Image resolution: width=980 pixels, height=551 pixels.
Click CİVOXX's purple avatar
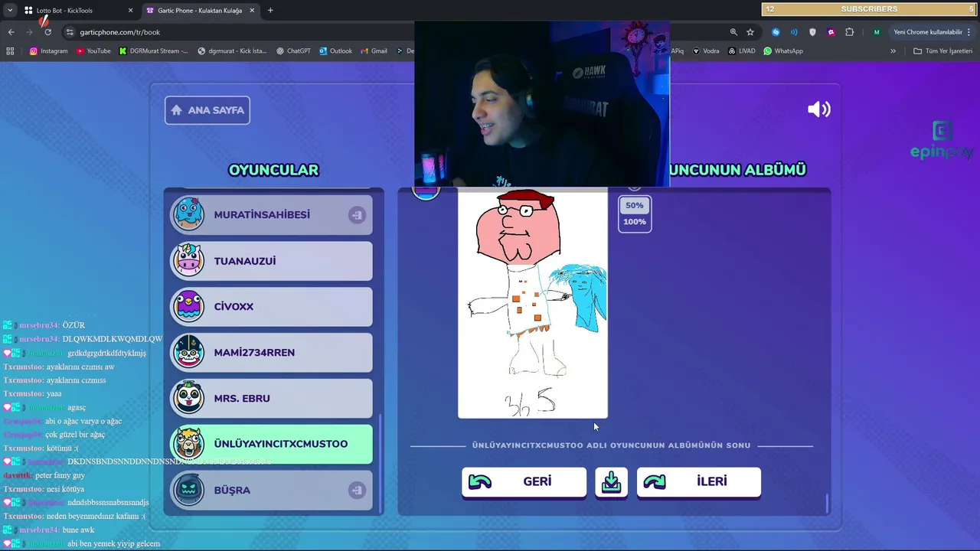tap(188, 306)
